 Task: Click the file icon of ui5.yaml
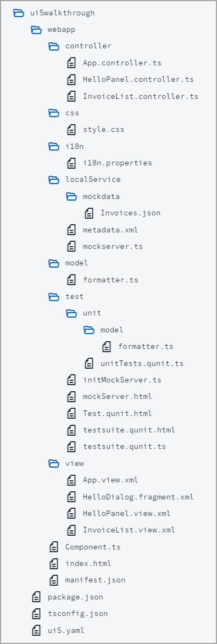[36, 630]
